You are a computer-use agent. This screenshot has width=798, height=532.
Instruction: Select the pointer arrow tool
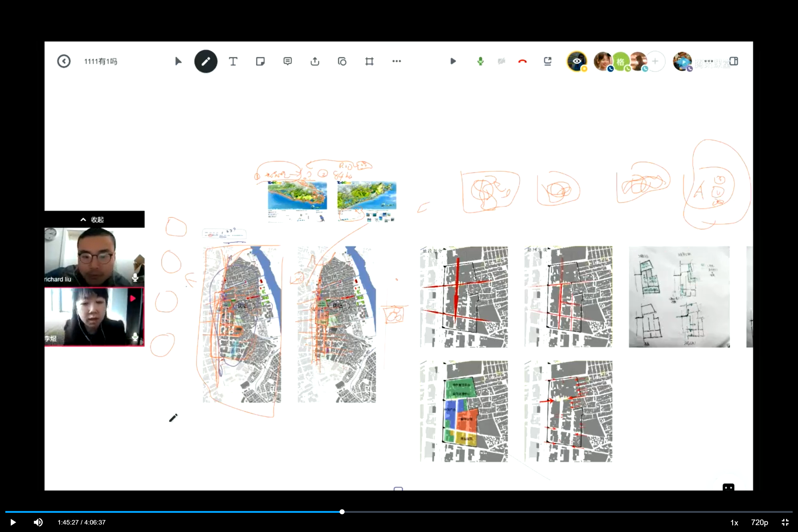pyautogui.click(x=178, y=61)
